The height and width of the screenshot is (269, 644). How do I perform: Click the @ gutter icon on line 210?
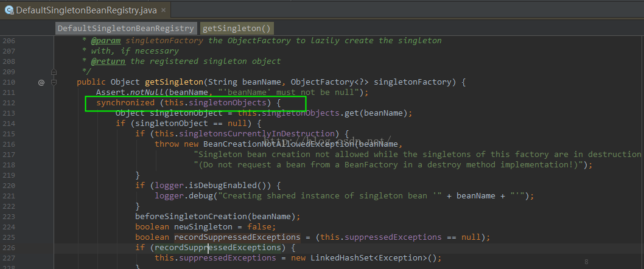click(x=41, y=82)
